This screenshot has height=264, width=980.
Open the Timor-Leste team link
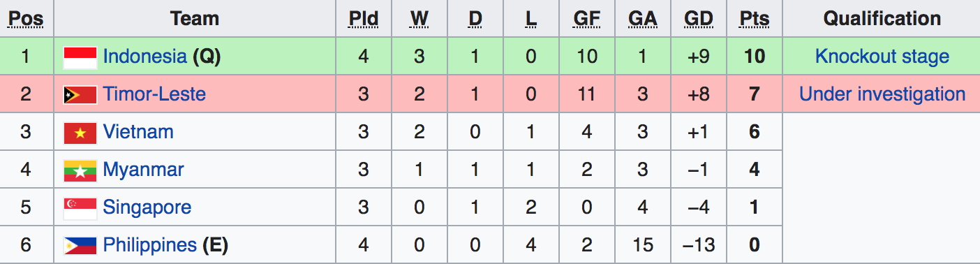[154, 94]
